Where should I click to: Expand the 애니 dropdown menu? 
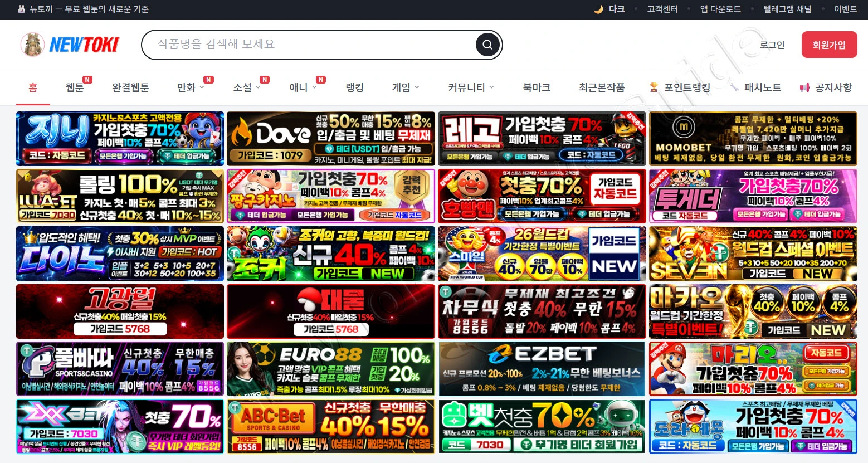coord(303,87)
